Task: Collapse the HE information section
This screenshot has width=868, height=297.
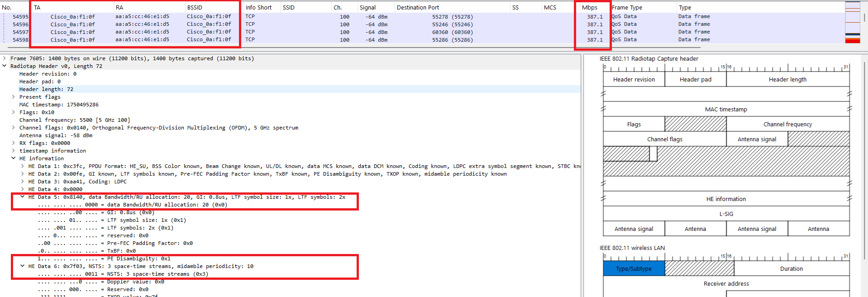Action: point(14,158)
